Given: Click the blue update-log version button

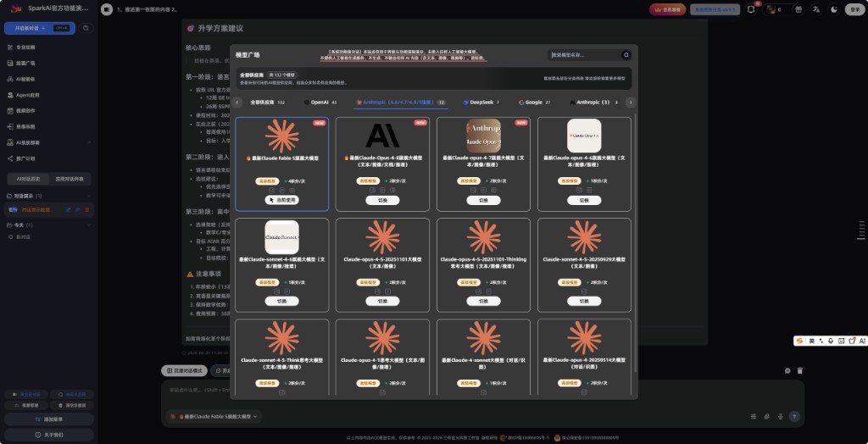Looking at the screenshot, I should (715, 9).
